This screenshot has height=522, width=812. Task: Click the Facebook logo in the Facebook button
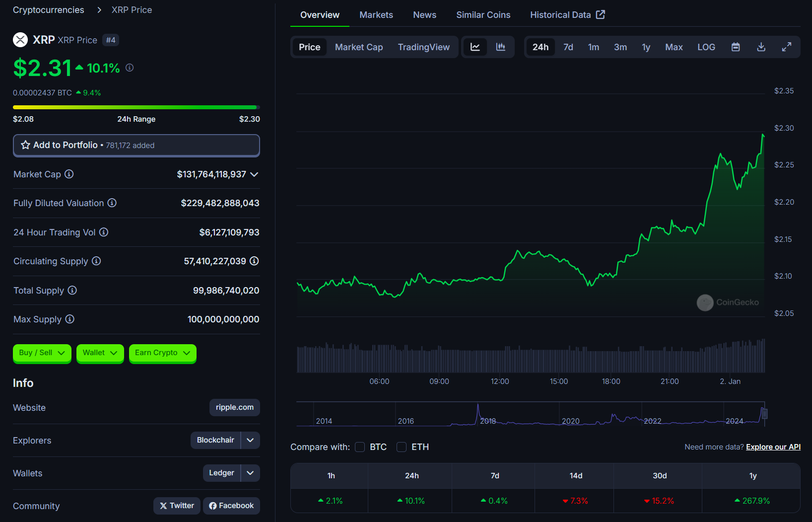click(213, 506)
